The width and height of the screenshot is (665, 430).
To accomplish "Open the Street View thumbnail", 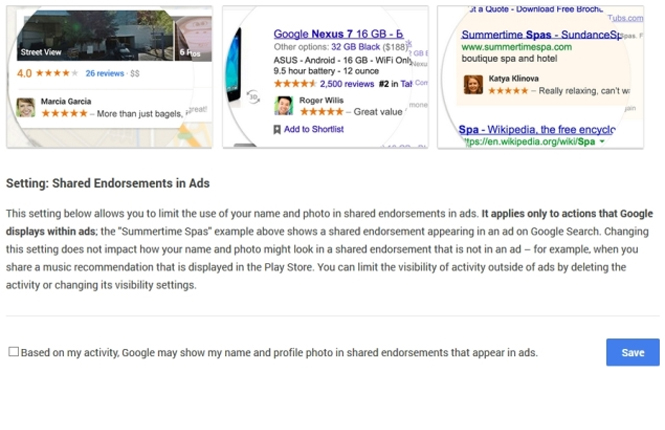I will pos(95,35).
